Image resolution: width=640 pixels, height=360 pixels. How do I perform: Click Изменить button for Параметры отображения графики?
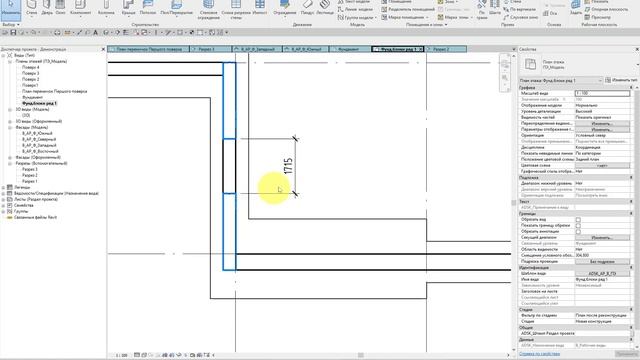click(x=602, y=129)
